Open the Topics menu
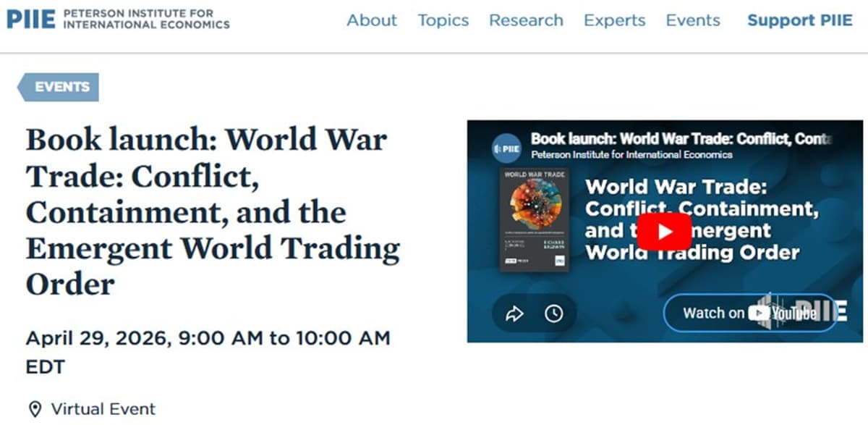Viewport: 868px width, 425px height. pyautogui.click(x=443, y=20)
